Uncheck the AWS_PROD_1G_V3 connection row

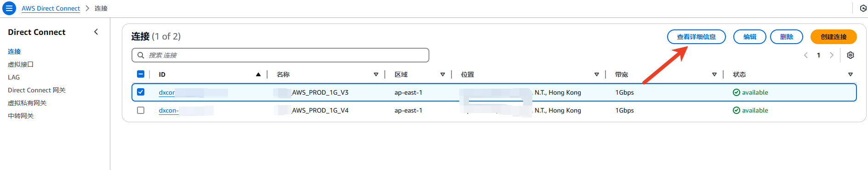pos(141,92)
